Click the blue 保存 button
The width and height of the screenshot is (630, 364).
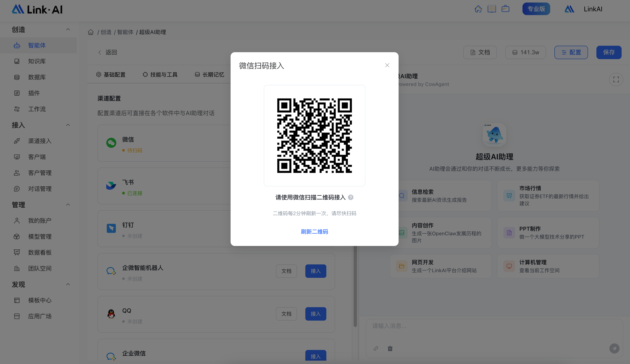[609, 52]
